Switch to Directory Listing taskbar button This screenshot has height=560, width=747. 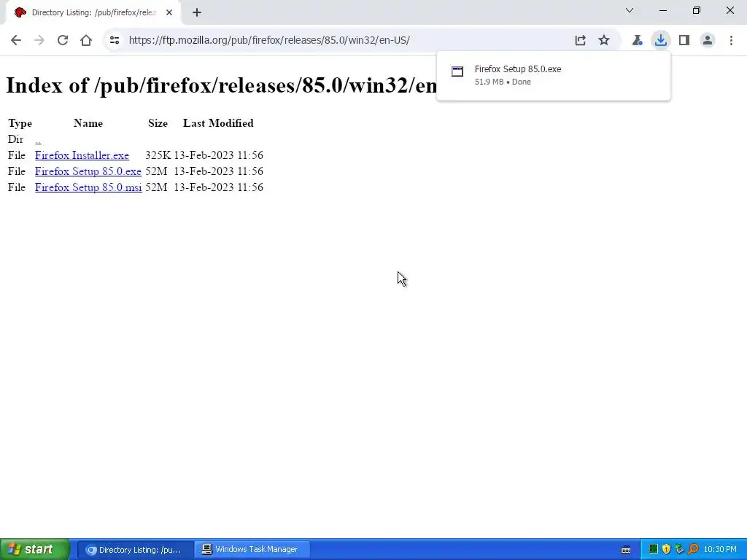click(x=135, y=550)
